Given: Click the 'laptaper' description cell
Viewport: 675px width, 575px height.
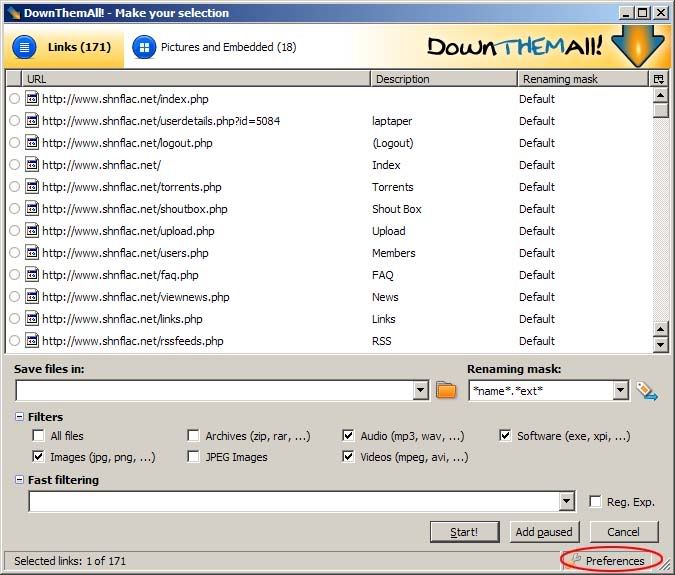Looking at the screenshot, I should tap(392, 121).
